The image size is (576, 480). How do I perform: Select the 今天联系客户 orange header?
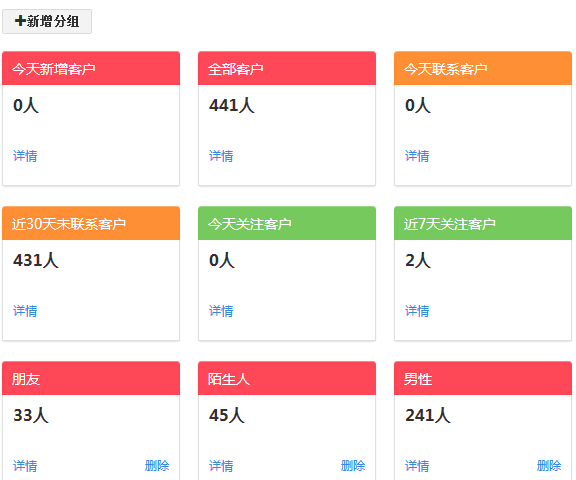[x=483, y=68]
